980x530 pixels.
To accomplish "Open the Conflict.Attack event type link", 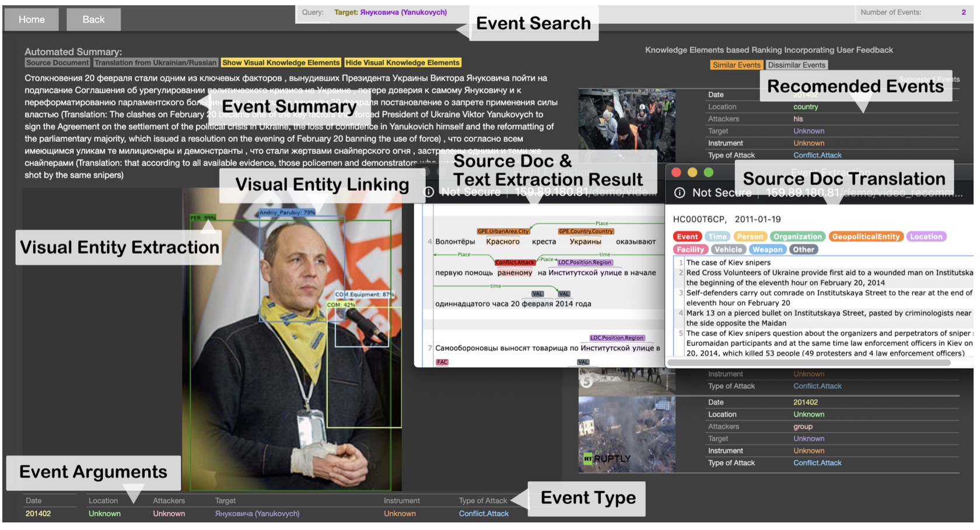I will 483,514.
